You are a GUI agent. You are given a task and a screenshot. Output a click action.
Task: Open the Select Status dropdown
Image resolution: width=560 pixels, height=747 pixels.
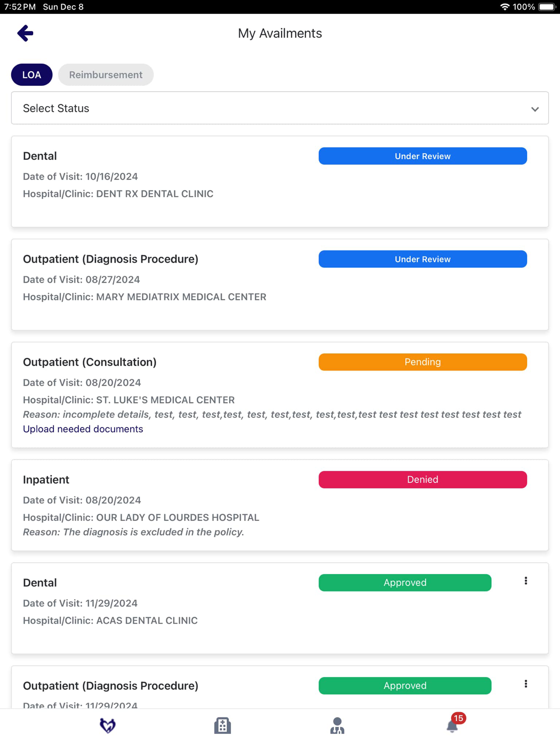point(280,108)
